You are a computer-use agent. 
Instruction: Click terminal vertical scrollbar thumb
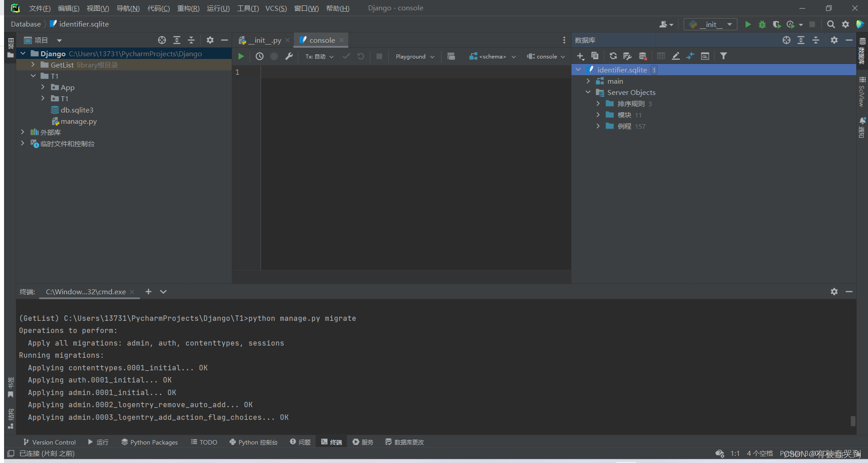point(853,421)
